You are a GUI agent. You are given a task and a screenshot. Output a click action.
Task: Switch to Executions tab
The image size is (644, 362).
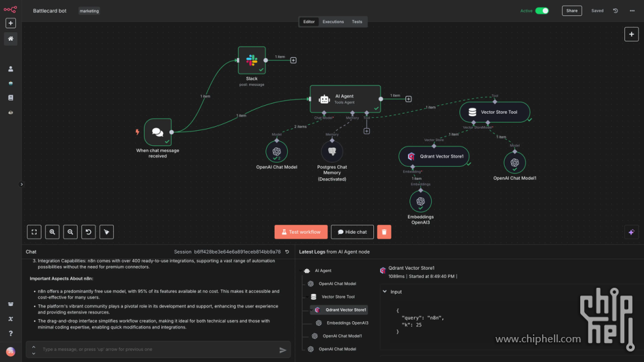pyautogui.click(x=333, y=22)
